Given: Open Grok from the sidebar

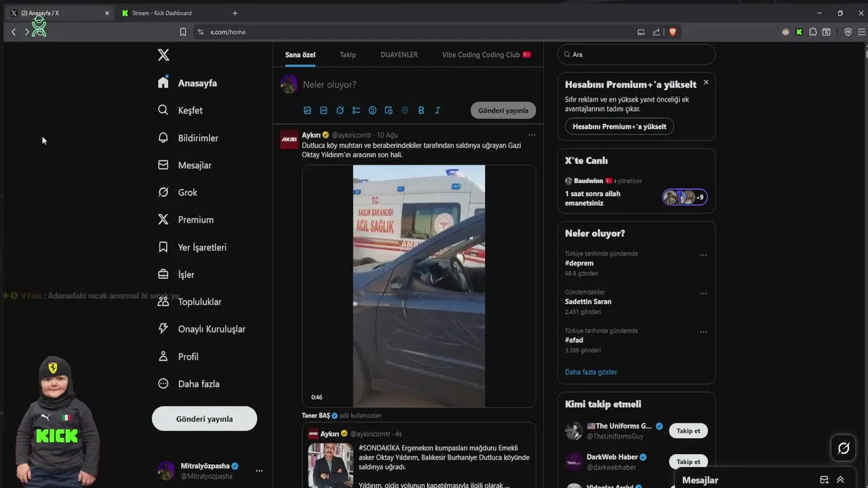Looking at the screenshot, I should click(177, 192).
